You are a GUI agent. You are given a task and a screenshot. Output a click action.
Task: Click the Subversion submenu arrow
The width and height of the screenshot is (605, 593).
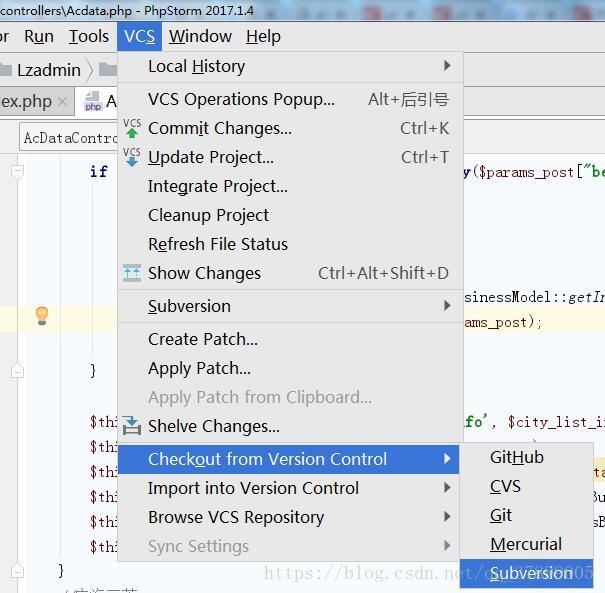(447, 306)
